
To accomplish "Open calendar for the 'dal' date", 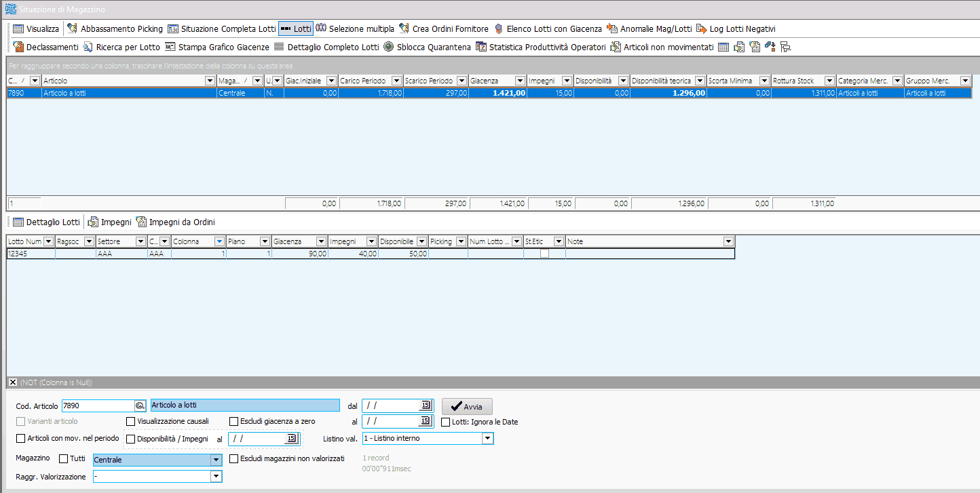I will point(426,406).
